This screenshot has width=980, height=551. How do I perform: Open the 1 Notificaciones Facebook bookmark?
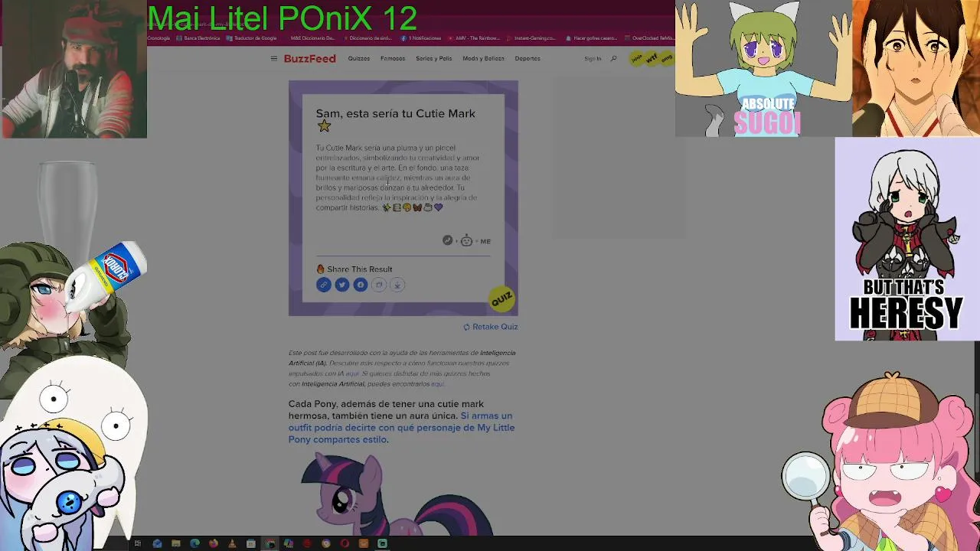[x=420, y=38]
